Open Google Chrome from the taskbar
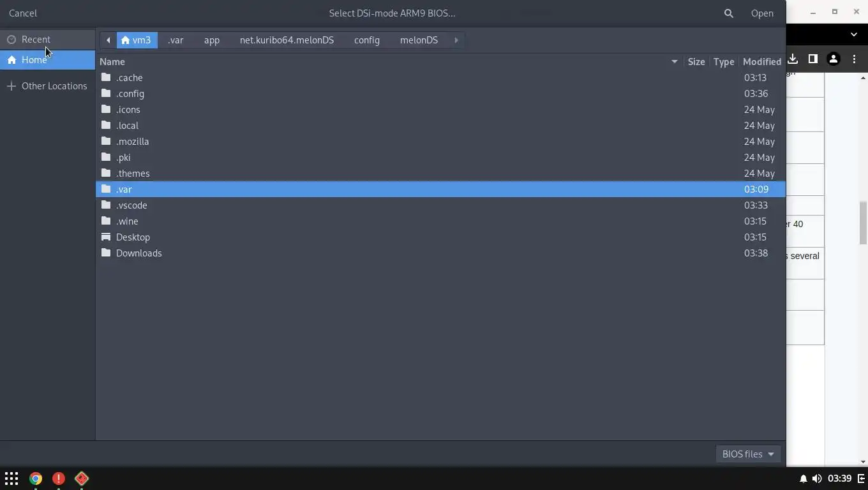868x490 pixels. pyautogui.click(x=36, y=479)
